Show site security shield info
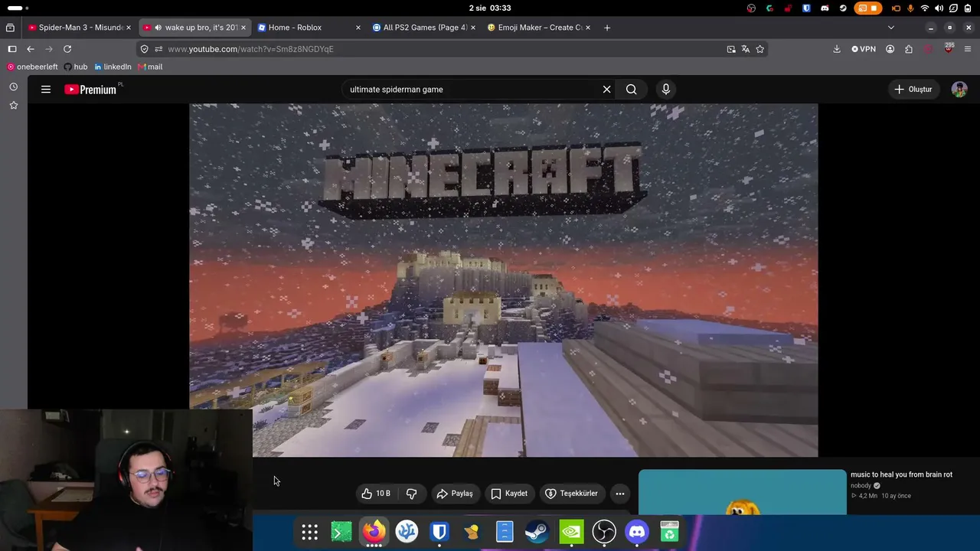This screenshot has height=551, width=980. pos(144,49)
